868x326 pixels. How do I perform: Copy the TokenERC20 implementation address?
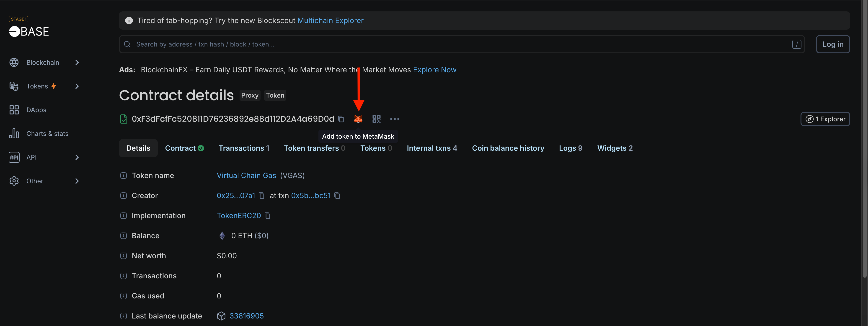(x=267, y=216)
